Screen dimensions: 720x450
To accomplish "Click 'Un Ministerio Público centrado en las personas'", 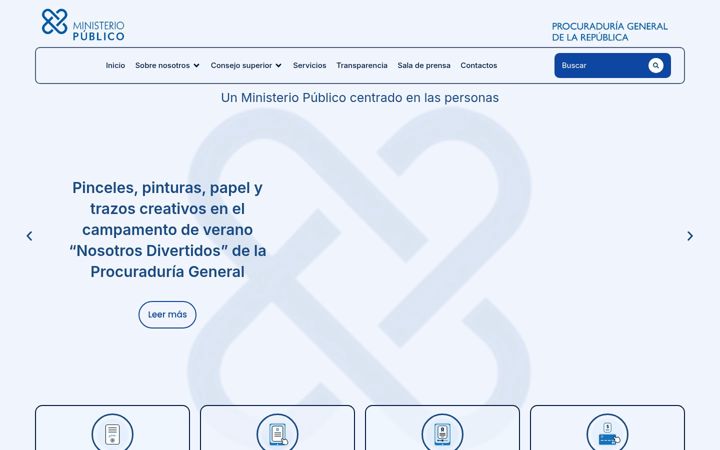I will tap(360, 98).
